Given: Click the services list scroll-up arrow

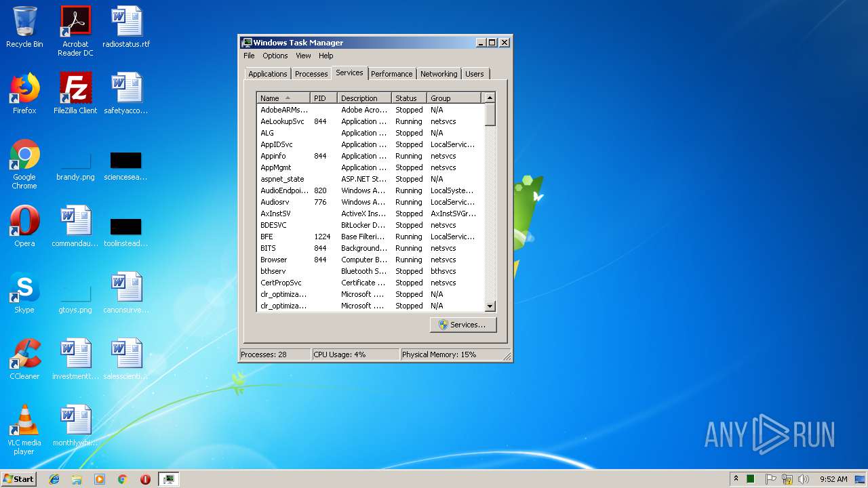Looking at the screenshot, I should pyautogui.click(x=490, y=98).
